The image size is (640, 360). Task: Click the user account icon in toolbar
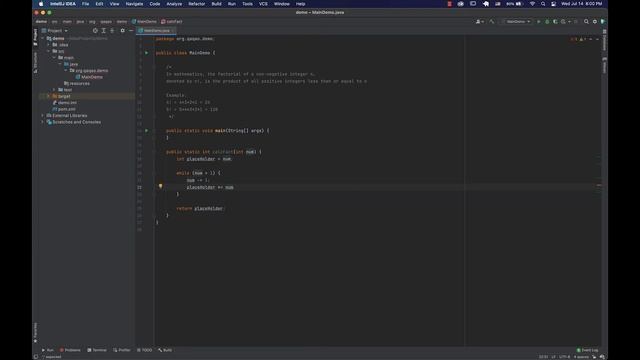[x=479, y=21]
